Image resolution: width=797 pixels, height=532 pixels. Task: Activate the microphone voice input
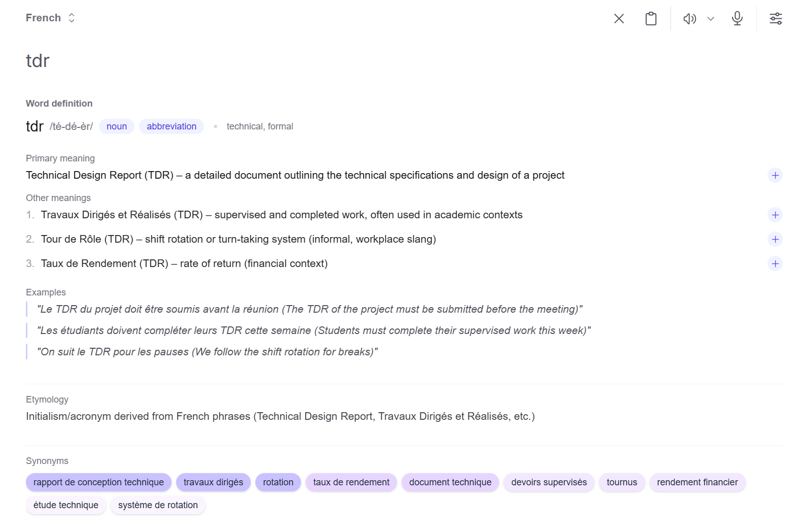[737, 19]
